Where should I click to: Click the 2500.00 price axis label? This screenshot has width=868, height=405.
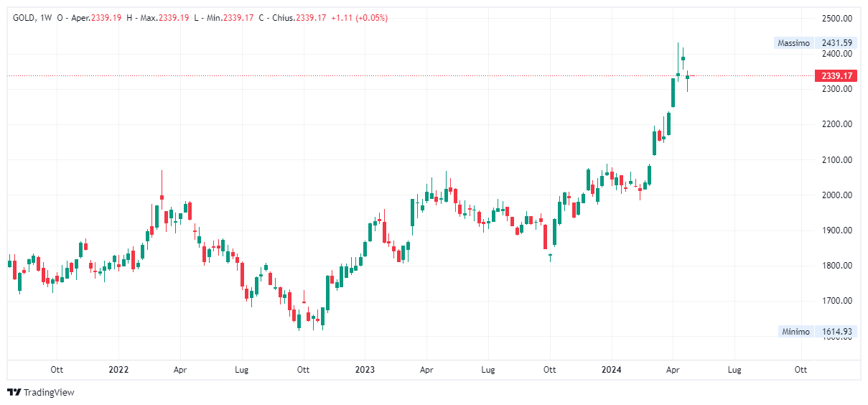tap(836, 19)
